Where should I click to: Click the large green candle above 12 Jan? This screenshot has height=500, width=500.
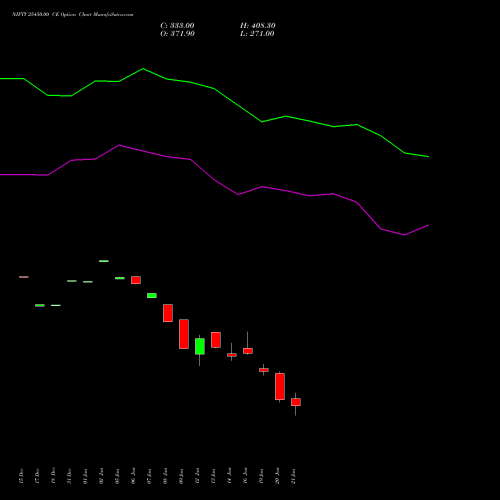pyautogui.click(x=200, y=346)
